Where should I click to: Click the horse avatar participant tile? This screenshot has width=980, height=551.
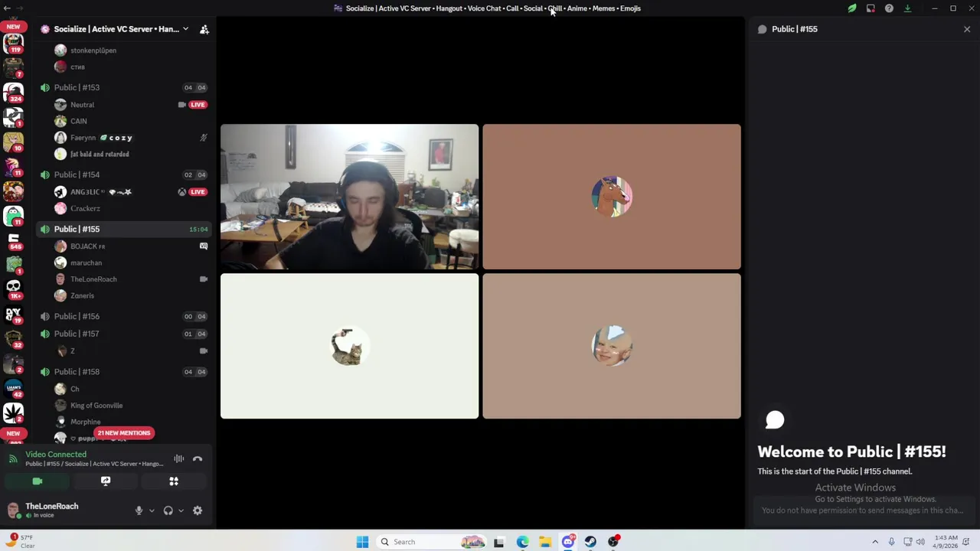click(612, 197)
